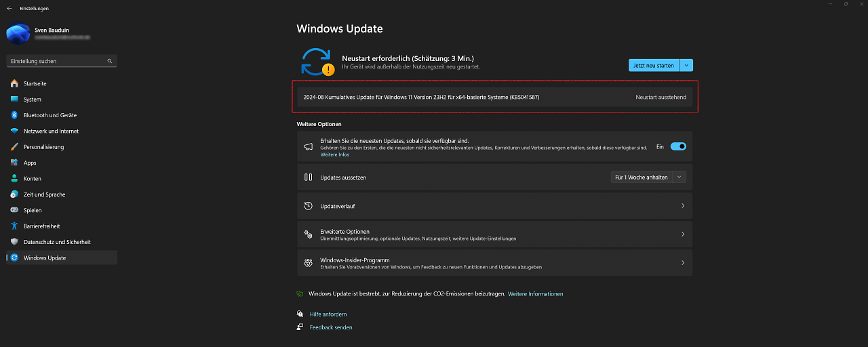Toggle off receiving newest updates switch
This screenshot has height=347, width=868.
[x=678, y=146]
